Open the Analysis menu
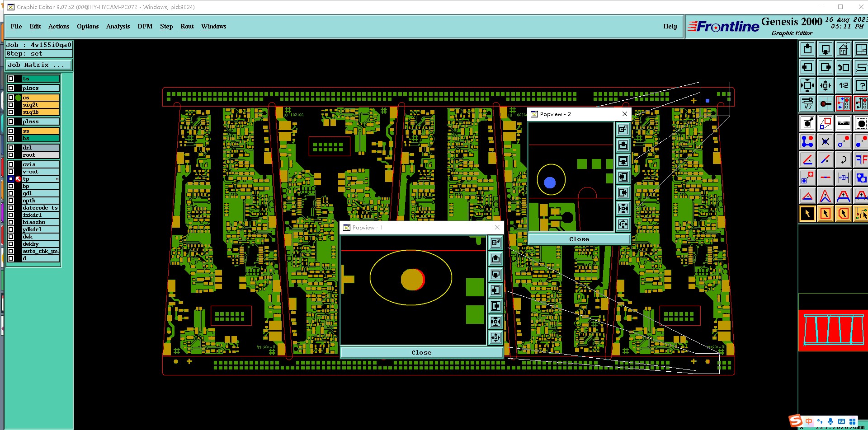The width and height of the screenshot is (868, 430). [118, 26]
